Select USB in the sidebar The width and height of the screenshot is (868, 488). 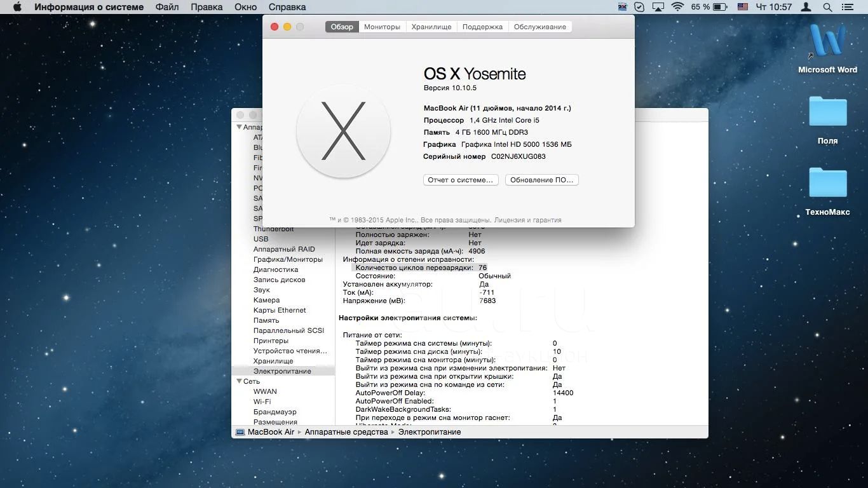tap(261, 239)
